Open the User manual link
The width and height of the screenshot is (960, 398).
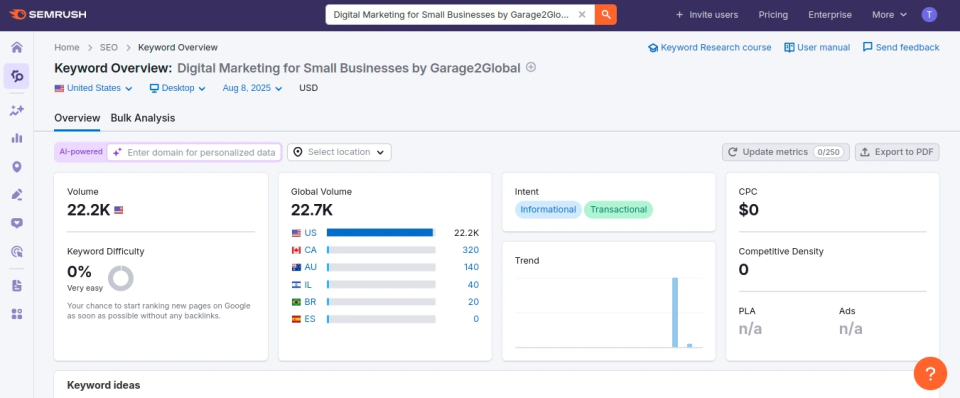pyautogui.click(x=817, y=47)
